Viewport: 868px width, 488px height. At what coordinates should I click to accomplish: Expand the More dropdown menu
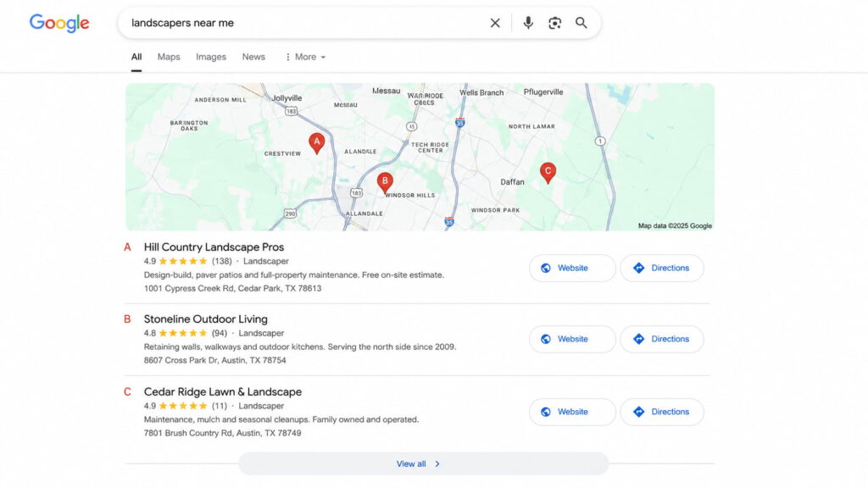click(305, 57)
